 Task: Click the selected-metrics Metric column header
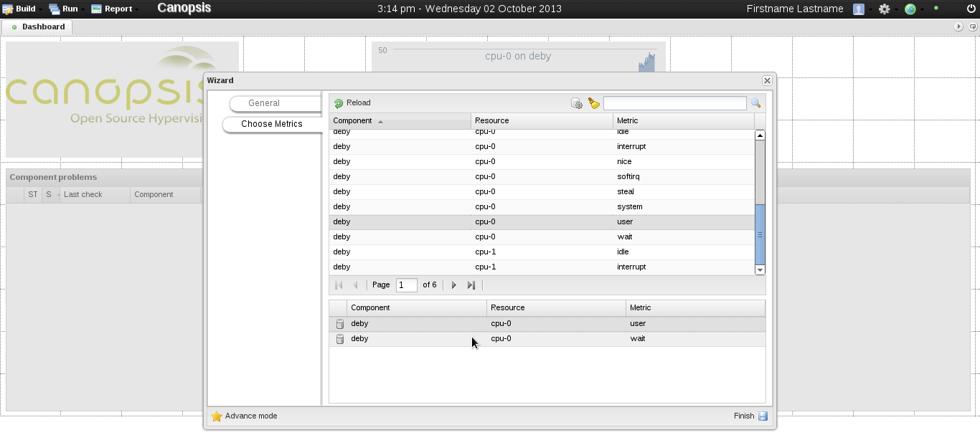click(695, 307)
